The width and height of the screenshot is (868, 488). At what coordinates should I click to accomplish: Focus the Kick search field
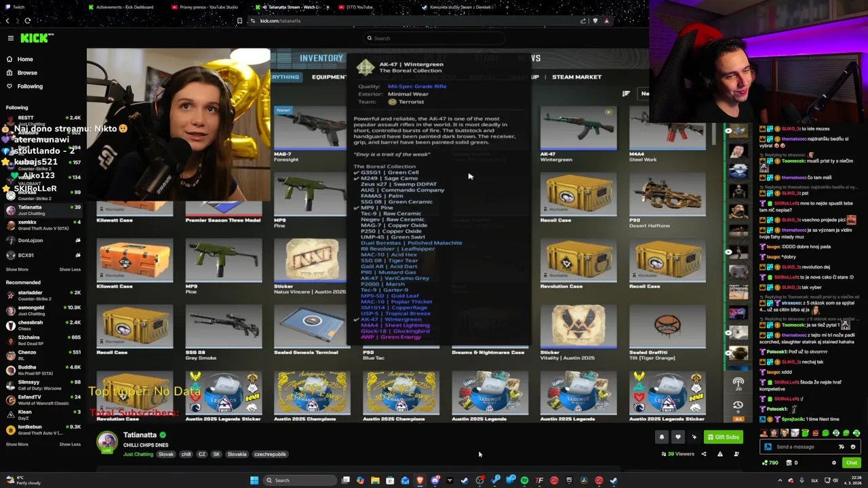(434, 38)
